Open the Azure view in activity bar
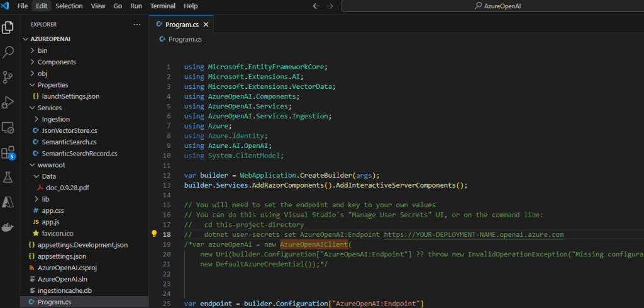This screenshot has width=644, height=308. tap(8, 202)
